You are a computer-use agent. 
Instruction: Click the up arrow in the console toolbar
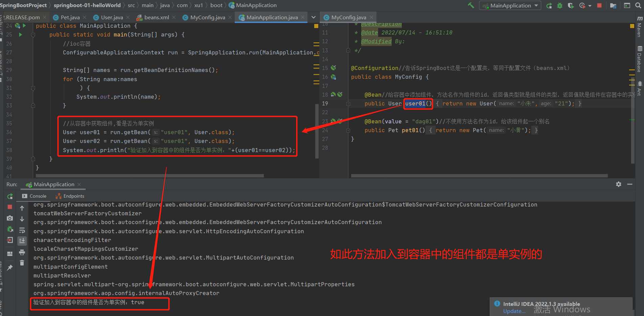pyautogui.click(x=22, y=208)
